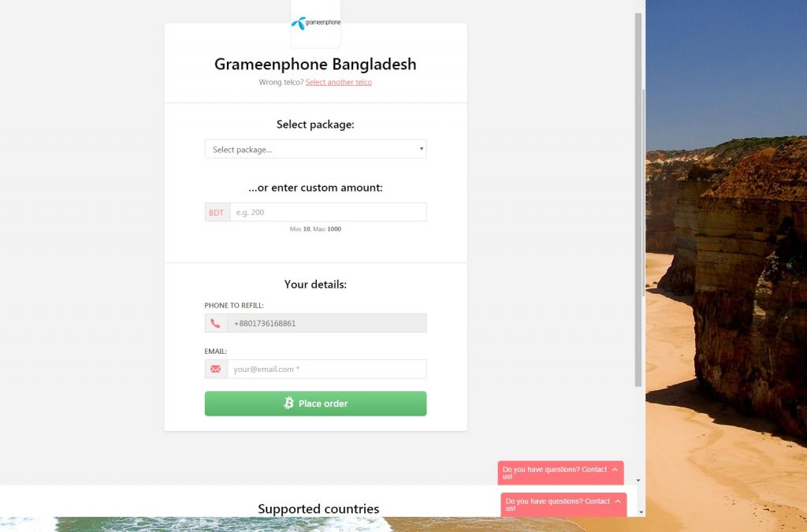The image size is (807, 532).
Task: Click the Bitcoin symbol on Place order
Action: click(288, 403)
